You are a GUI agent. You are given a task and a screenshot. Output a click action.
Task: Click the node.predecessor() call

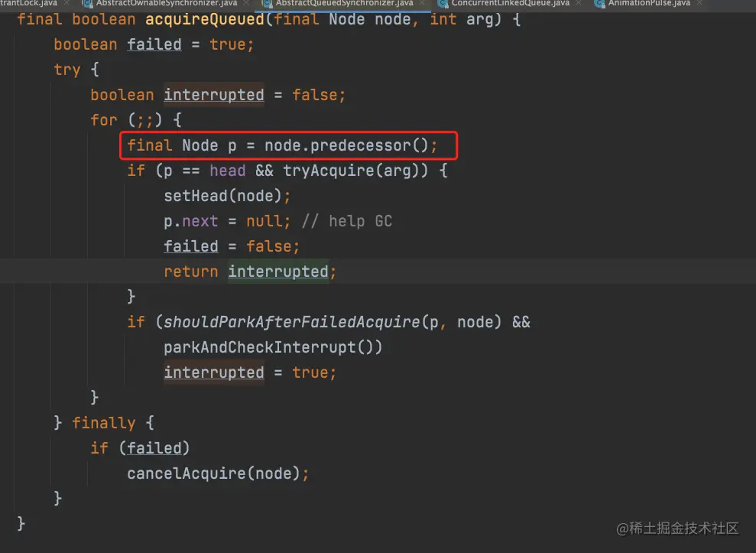(x=346, y=145)
